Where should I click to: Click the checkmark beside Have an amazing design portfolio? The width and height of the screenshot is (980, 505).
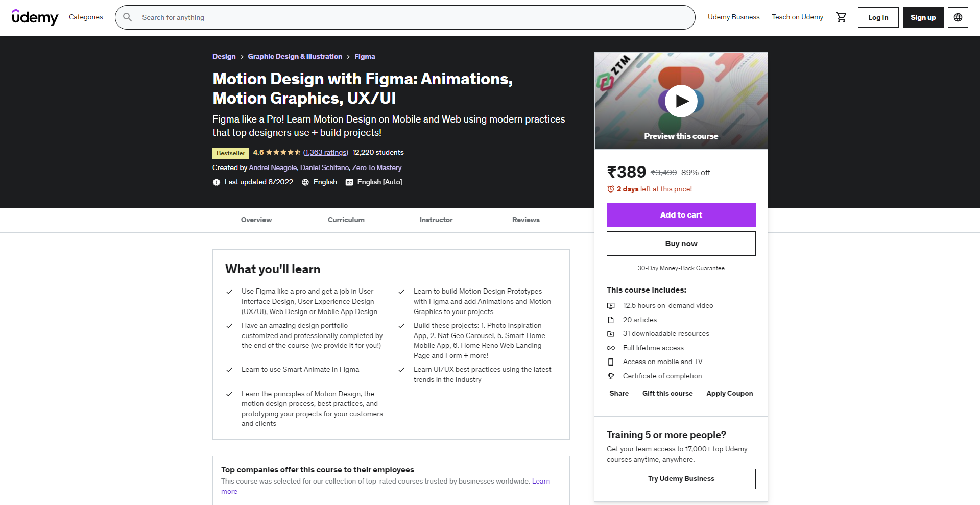pyautogui.click(x=230, y=326)
